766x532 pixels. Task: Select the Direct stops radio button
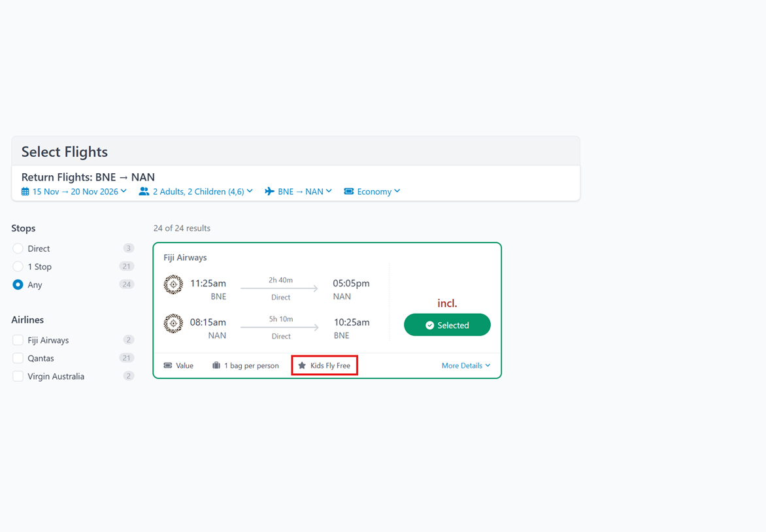(18, 248)
